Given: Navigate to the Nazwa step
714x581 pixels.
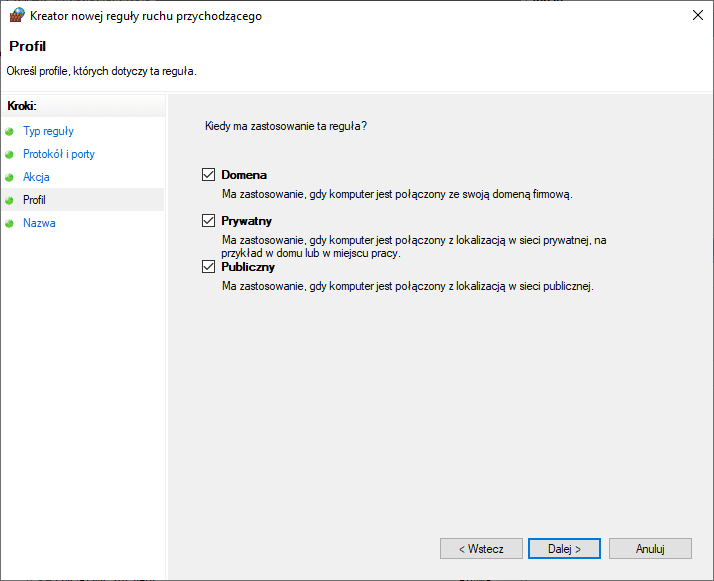Looking at the screenshot, I should [39, 223].
